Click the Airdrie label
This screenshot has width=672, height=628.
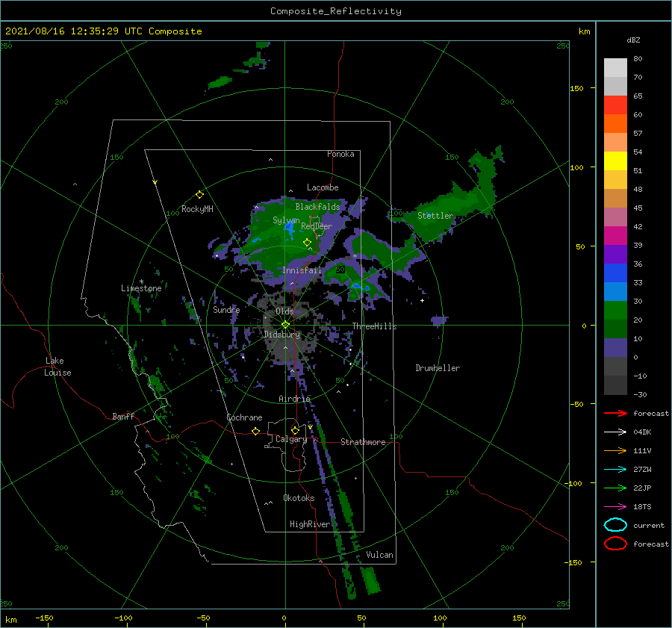pyautogui.click(x=294, y=399)
